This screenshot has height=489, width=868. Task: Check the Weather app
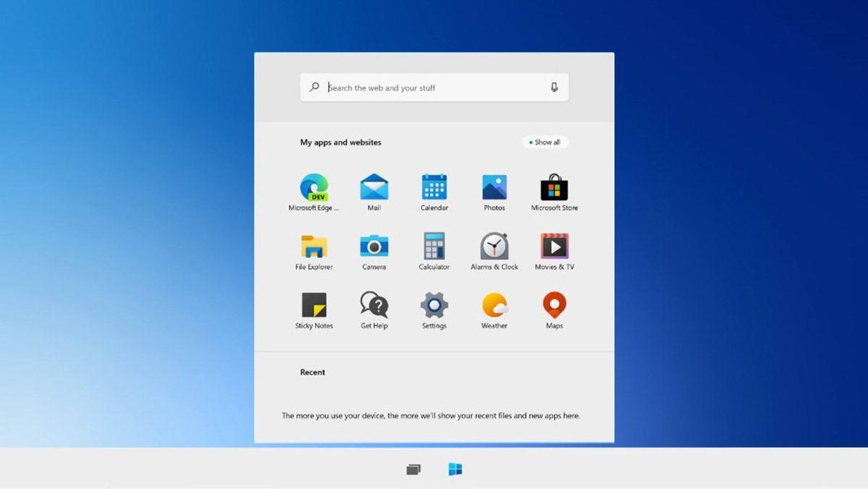coord(493,307)
